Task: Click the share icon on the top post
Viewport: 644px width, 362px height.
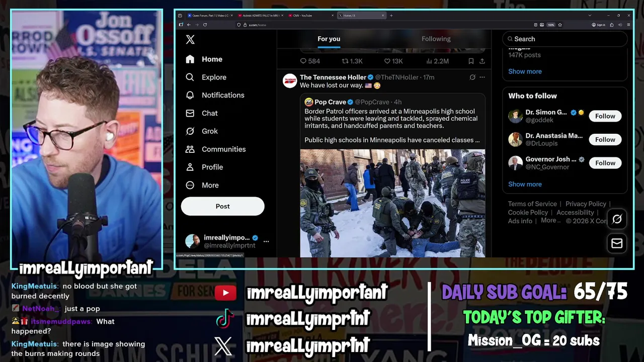Action: point(482,61)
